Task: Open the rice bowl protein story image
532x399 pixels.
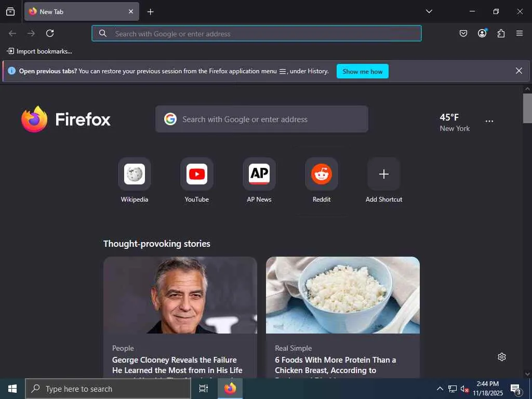Action: (343, 295)
